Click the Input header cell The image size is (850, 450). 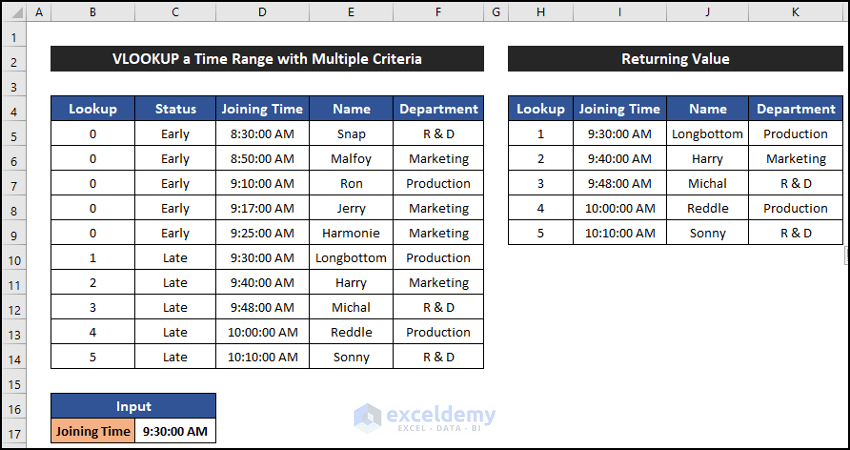[133, 406]
